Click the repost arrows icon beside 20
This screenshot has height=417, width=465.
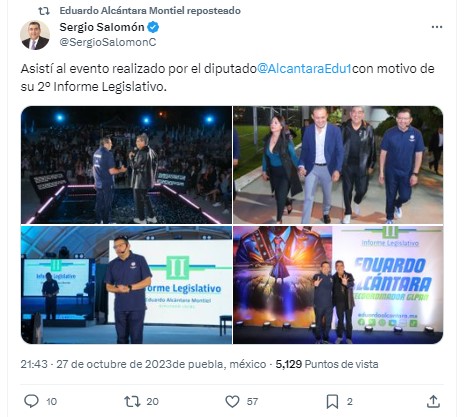(132, 401)
